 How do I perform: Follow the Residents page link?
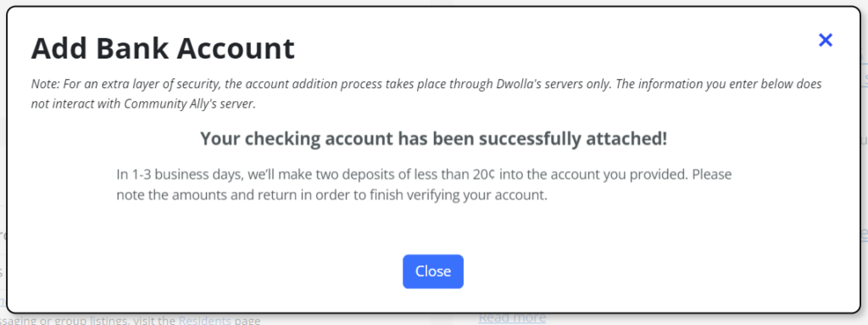(204, 320)
